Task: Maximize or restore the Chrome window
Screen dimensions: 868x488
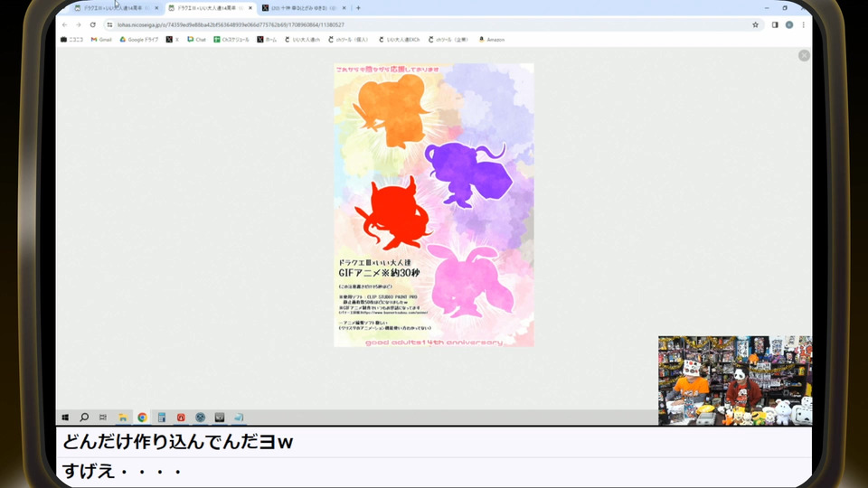Action: 785,8
